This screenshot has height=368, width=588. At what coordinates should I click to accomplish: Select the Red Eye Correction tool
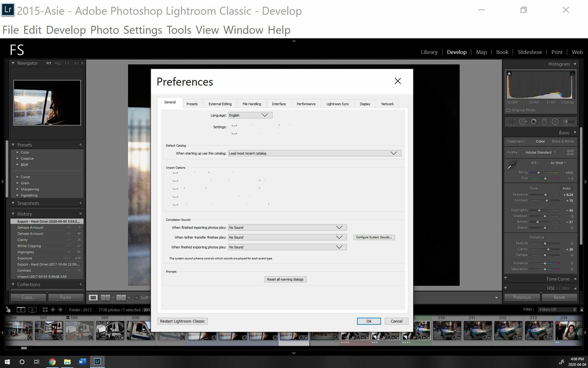point(533,122)
